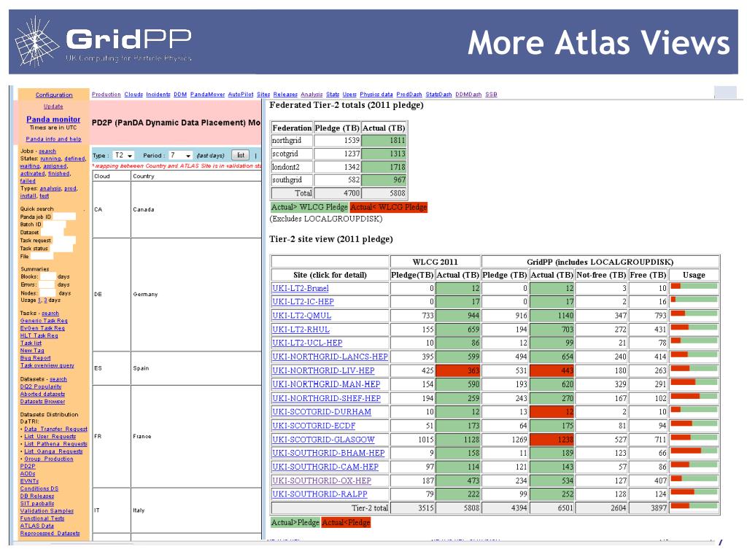Select the 'Germany' country cell

(x=196, y=295)
